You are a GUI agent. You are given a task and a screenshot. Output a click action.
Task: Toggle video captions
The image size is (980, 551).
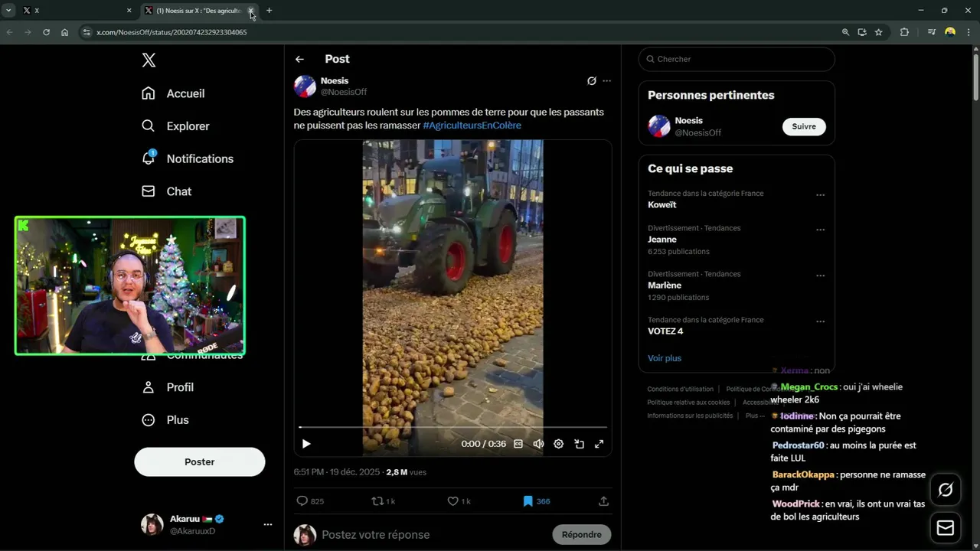coord(518,444)
